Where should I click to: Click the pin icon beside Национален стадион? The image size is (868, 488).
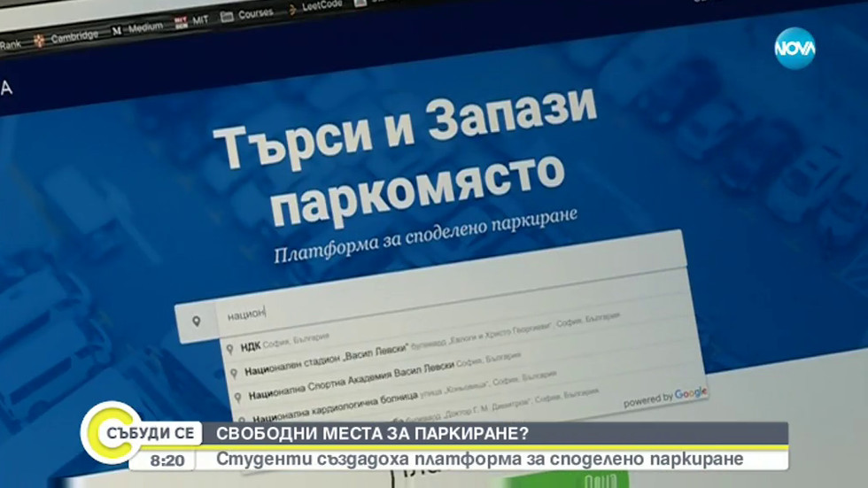(x=234, y=374)
